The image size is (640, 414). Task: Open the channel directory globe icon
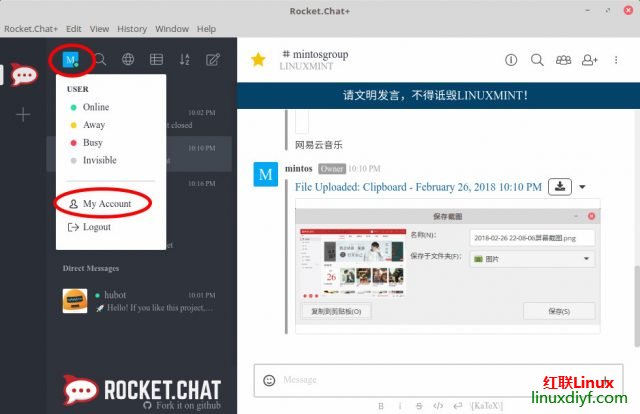click(128, 60)
